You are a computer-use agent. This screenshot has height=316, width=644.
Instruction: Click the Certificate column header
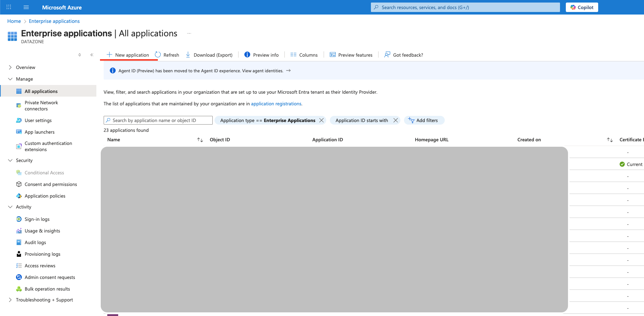click(632, 139)
